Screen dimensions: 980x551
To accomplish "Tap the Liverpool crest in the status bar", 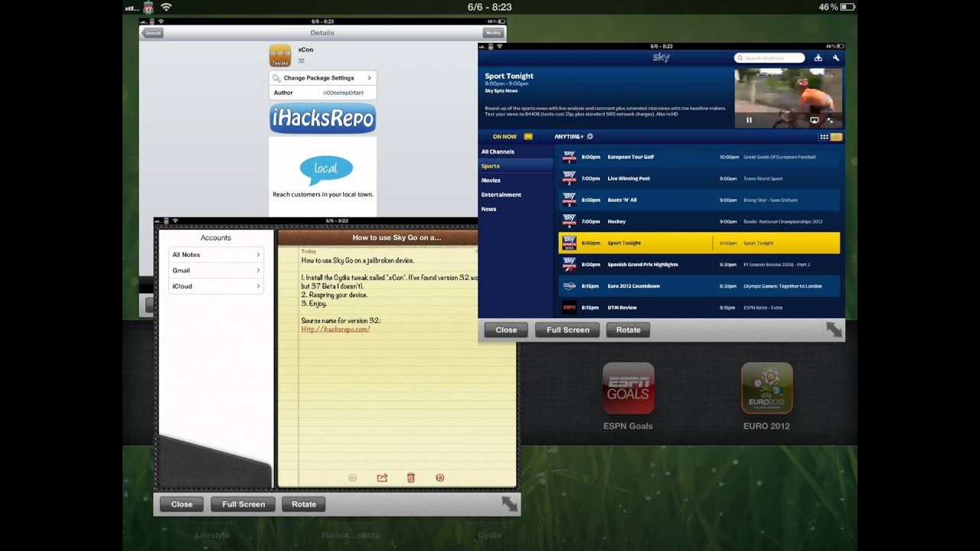I will (149, 7).
